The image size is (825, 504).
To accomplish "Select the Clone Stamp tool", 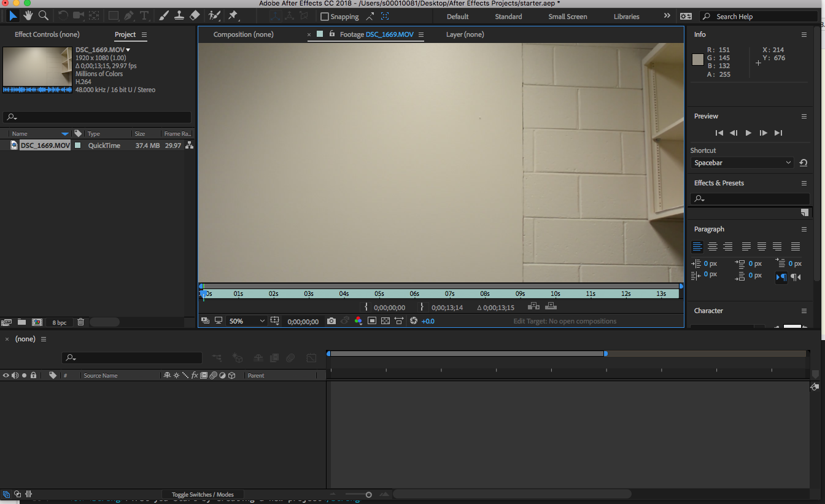I will pos(179,15).
